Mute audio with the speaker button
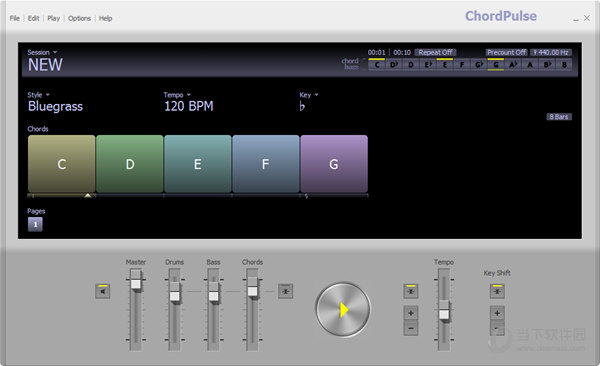 (x=103, y=291)
